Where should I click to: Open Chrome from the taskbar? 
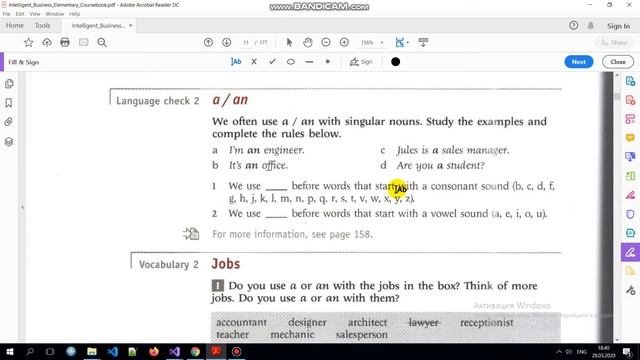tap(195, 351)
